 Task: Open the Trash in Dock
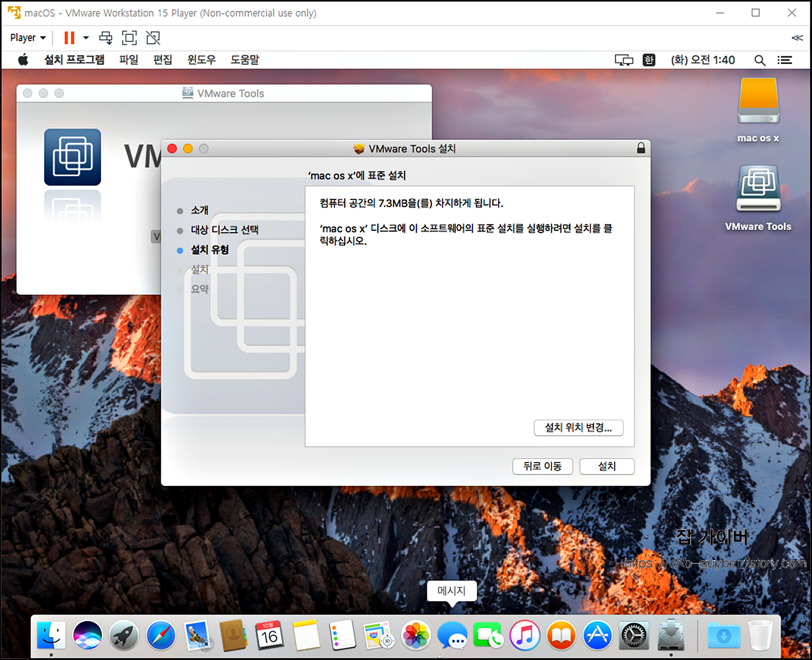click(x=760, y=635)
